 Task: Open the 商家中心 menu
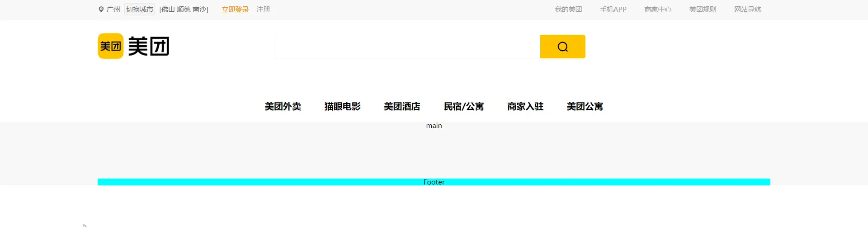click(x=658, y=9)
